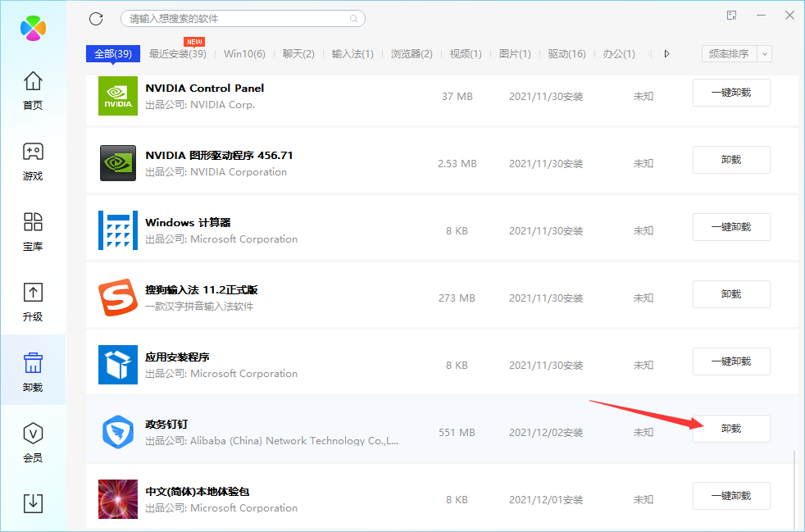Focus the software search input field
This screenshot has height=532, width=805.
243,19
